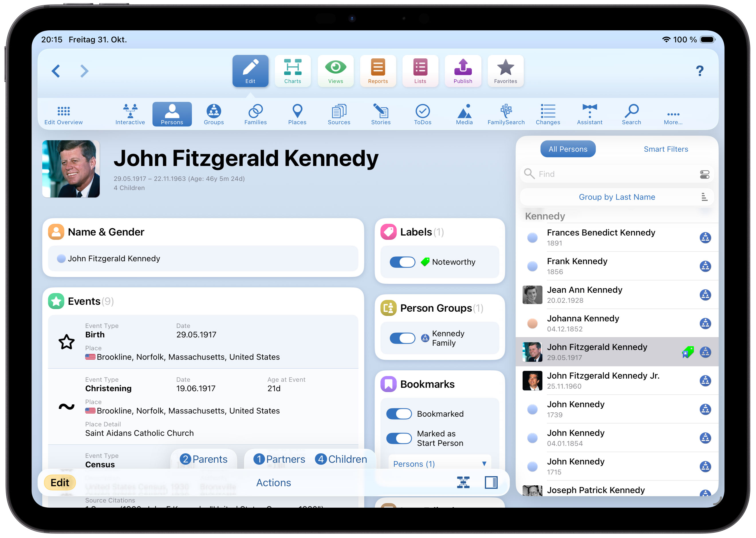Open the Charts section
This screenshot has width=756, height=538.
[292, 71]
